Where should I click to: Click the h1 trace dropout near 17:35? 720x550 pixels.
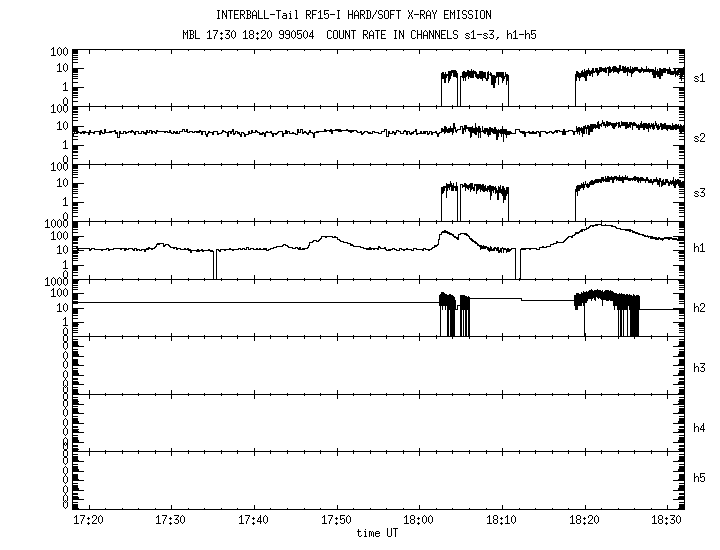(214, 266)
